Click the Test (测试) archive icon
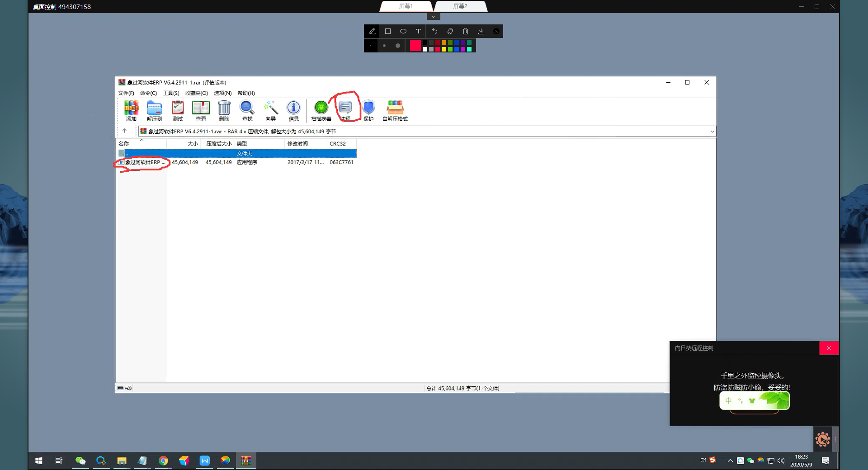The width and height of the screenshot is (868, 470). click(178, 111)
